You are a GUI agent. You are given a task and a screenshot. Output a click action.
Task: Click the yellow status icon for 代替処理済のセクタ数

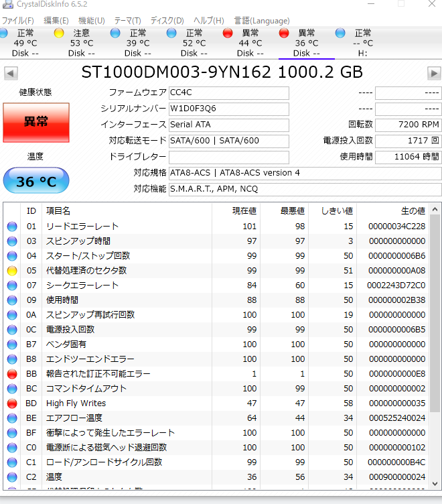click(12, 271)
